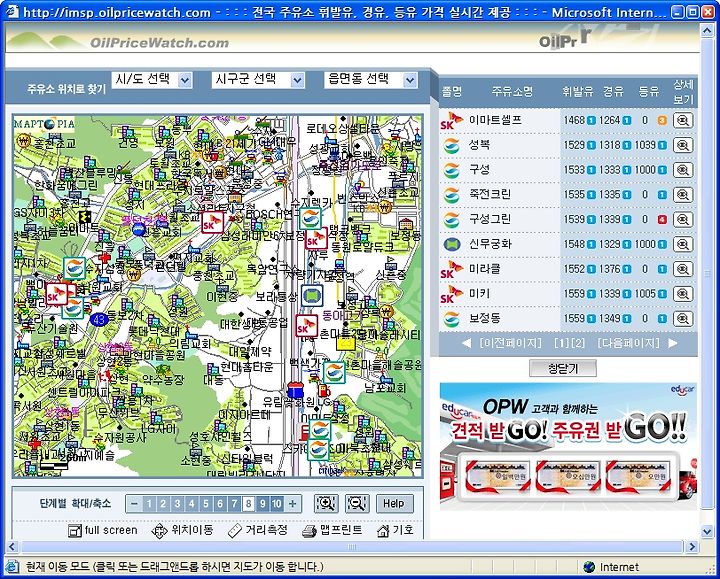Click the area zoom-in magnifier button

pyautogui.click(x=326, y=504)
